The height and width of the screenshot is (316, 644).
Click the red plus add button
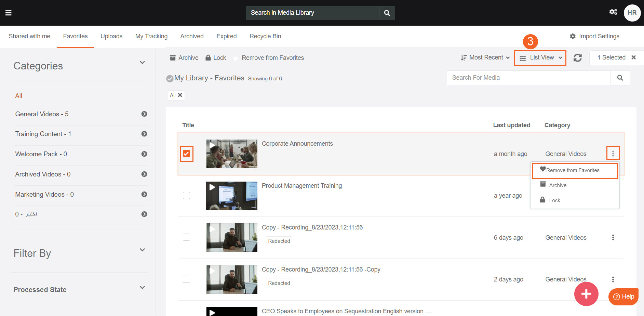coord(586,294)
